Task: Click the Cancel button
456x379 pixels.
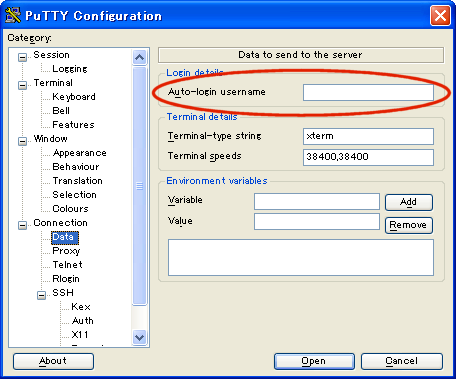Action: tap(402, 361)
